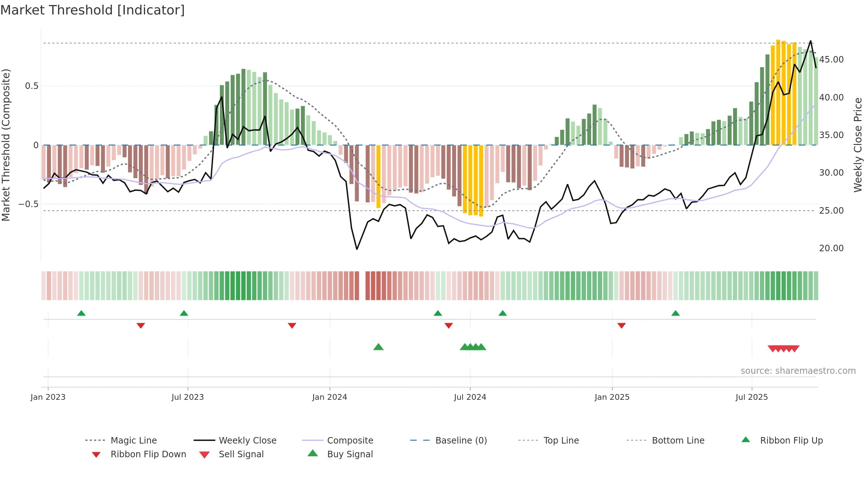Toggle Weekly Close legend entry
Viewport: 868px width, 488px height.
(x=235, y=440)
